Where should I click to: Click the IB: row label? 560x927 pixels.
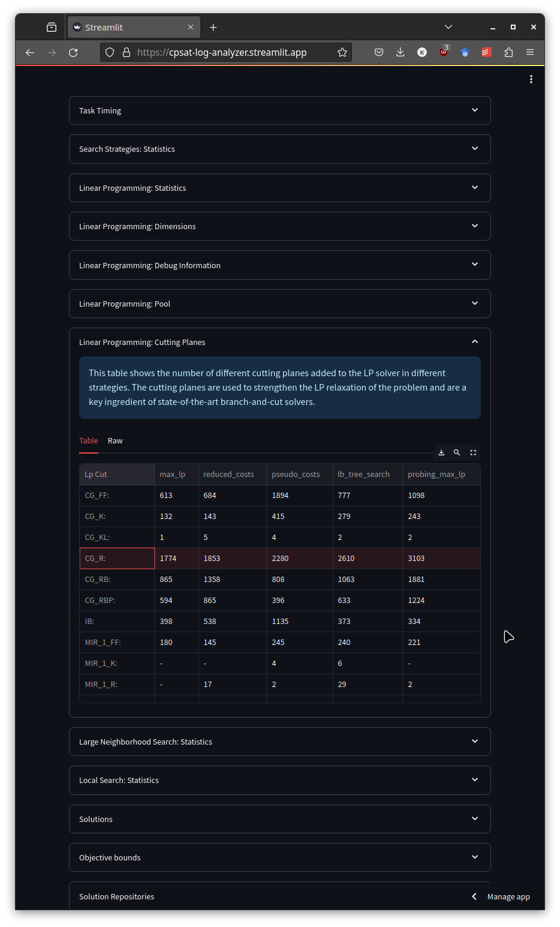117,622
